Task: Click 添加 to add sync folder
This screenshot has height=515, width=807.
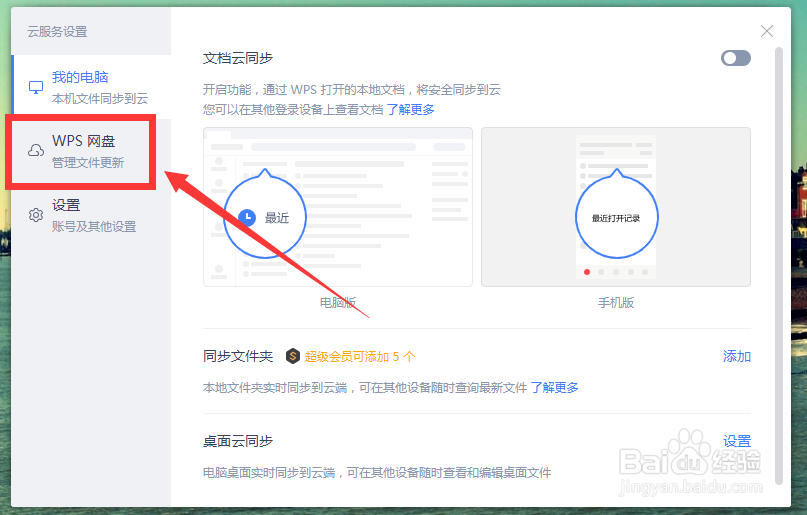Action: coord(736,356)
